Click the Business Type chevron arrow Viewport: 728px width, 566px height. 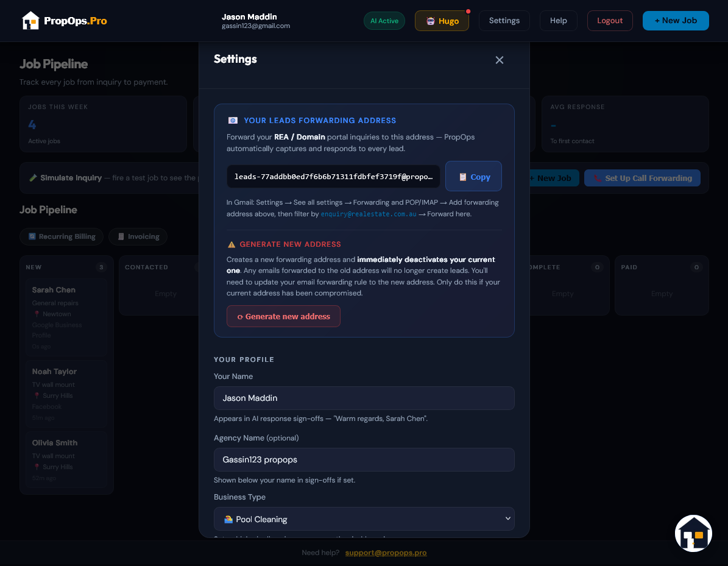pos(507,518)
